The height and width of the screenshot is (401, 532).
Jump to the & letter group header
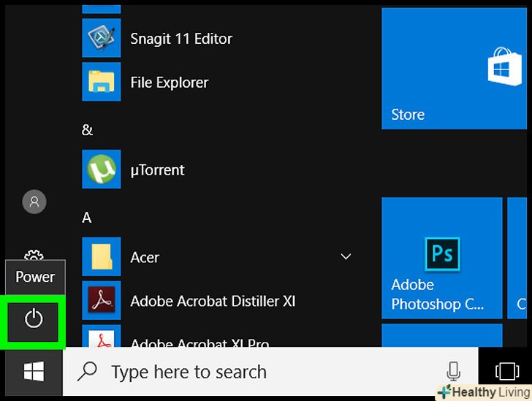point(87,129)
